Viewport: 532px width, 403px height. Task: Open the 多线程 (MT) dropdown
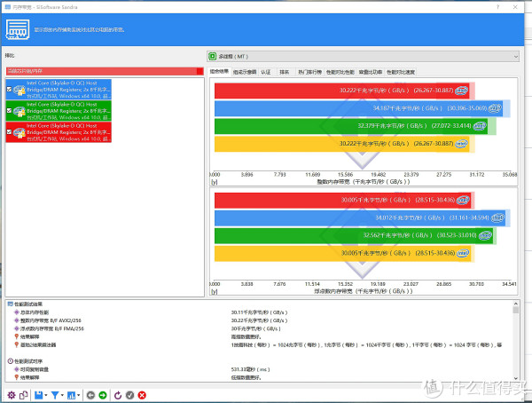[x=363, y=57]
